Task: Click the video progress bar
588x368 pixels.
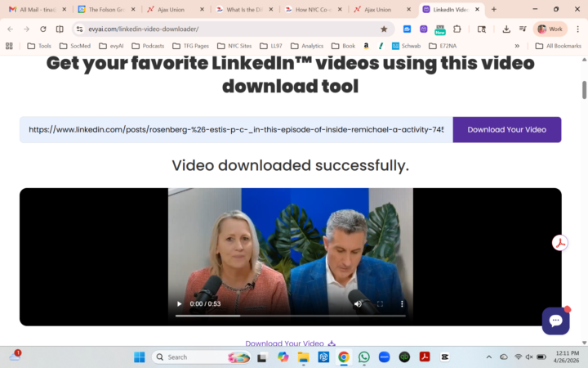Action: coord(290,316)
